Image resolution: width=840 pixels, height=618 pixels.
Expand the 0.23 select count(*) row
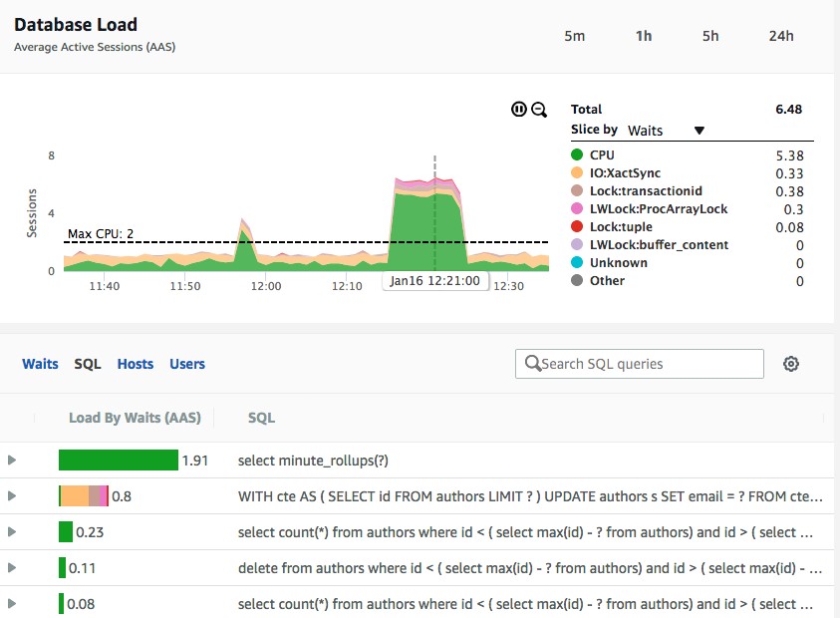coord(12,531)
